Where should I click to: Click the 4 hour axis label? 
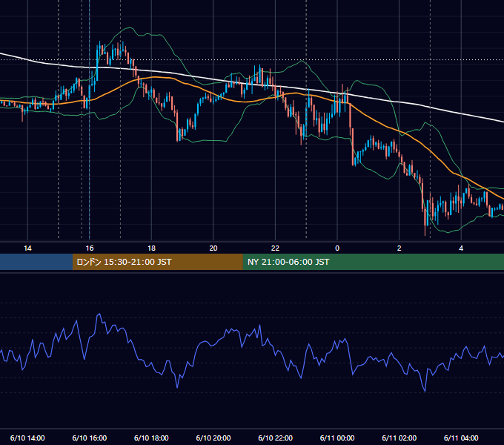(x=461, y=248)
